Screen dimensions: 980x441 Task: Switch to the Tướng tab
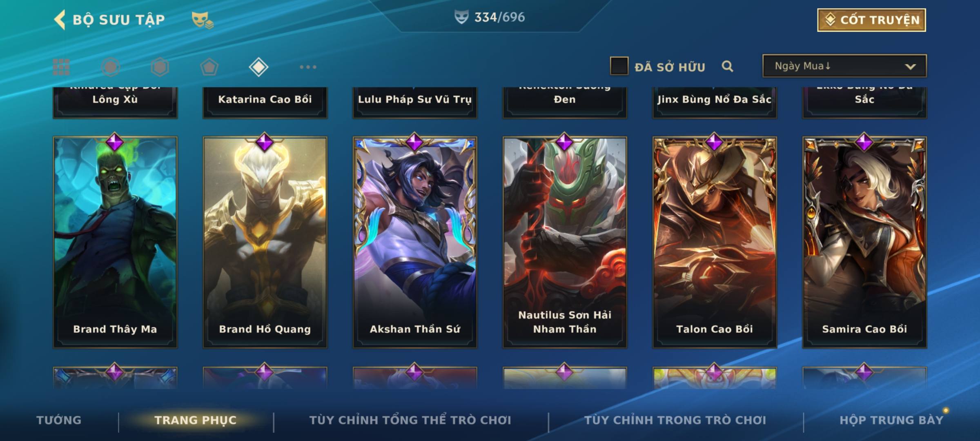[x=59, y=420]
